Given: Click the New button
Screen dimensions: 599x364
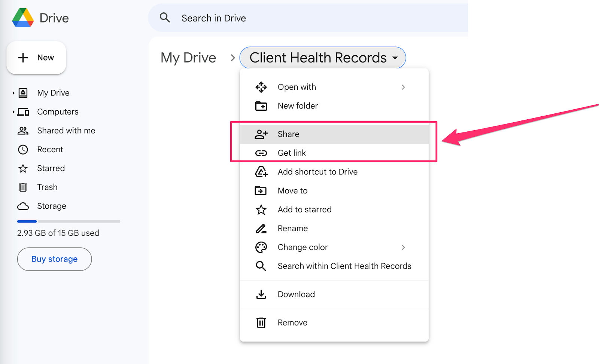Looking at the screenshot, I should (x=36, y=58).
